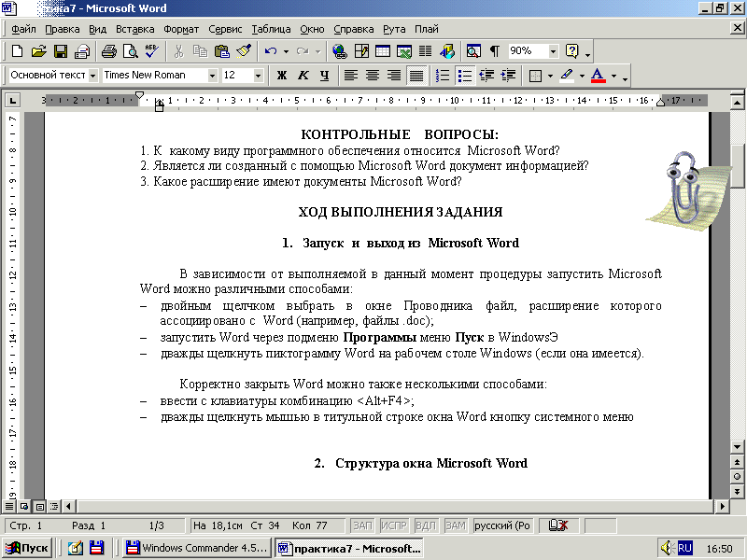This screenshot has height=560, width=747.
Task: Open Print Preview (page with magnifier)
Action: click(x=131, y=50)
